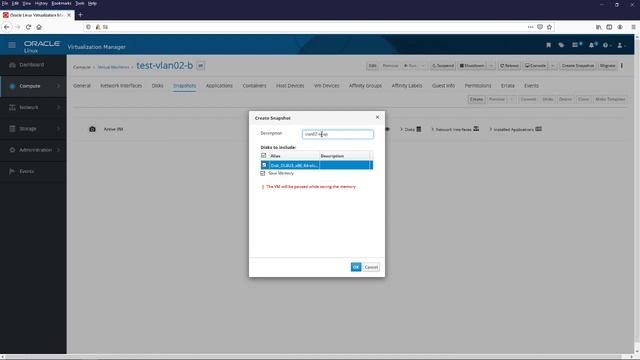The image size is (640, 360).
Task: Bookmark this page with star icon
Action: pyautogui.click(x=549, y=27)
